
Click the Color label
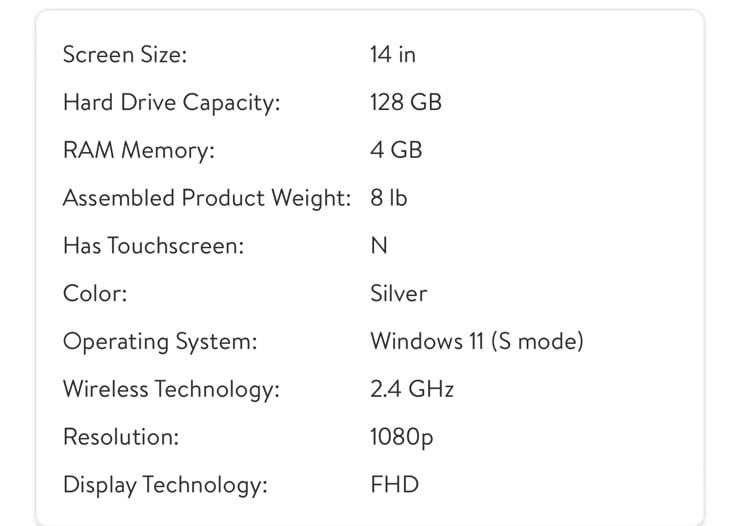point(95,293)
